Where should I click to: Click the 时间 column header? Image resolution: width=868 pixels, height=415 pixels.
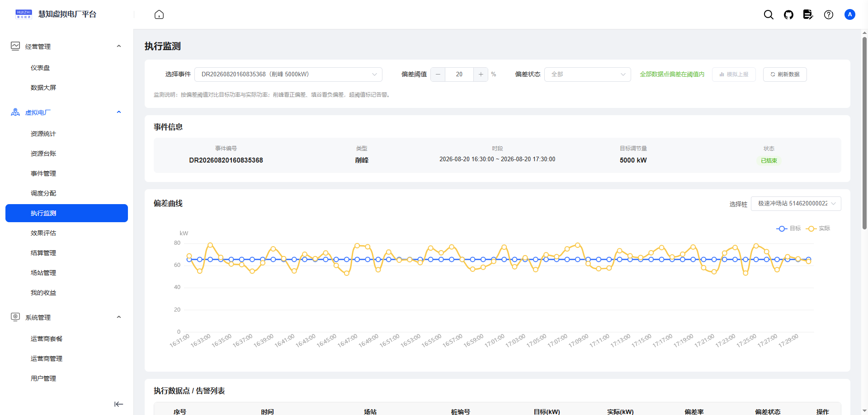[x=267, y=412]
